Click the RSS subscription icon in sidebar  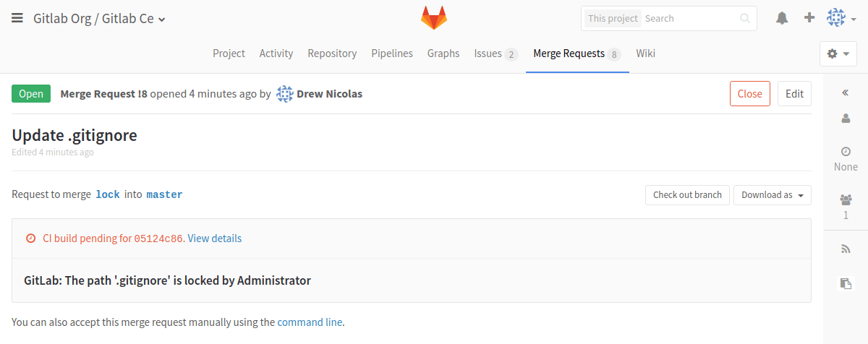(x=846, y=249)
